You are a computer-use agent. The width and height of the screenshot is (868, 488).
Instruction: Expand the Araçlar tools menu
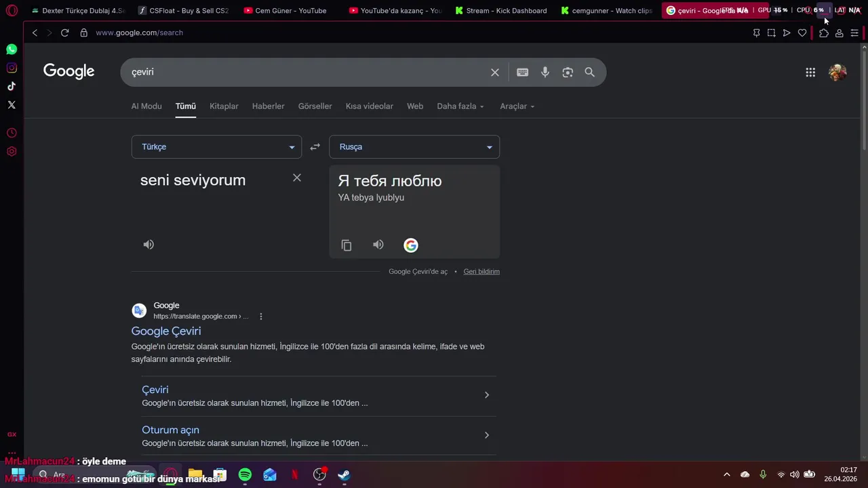click(517, 106)
